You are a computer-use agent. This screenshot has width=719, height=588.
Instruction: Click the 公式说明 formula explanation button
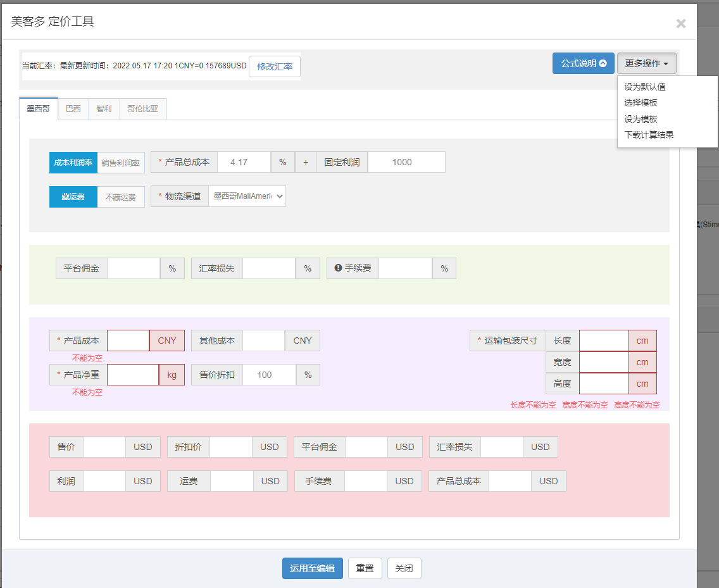pos(583,63)
